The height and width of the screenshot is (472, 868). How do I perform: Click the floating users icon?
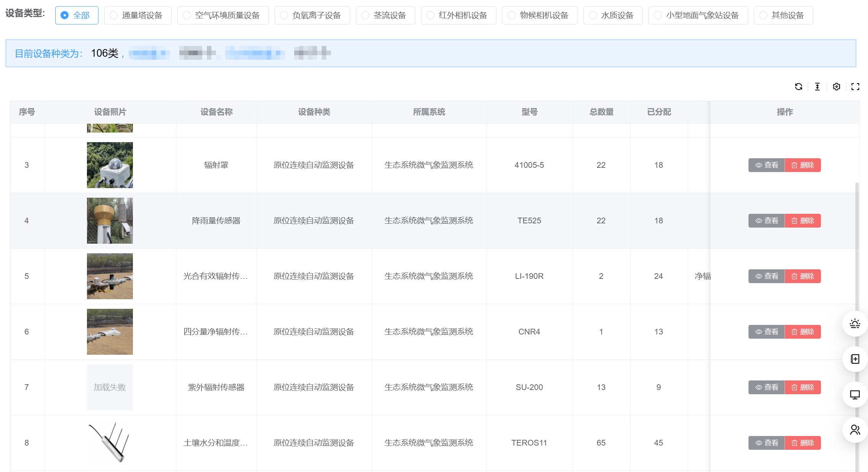coord(855,430)
